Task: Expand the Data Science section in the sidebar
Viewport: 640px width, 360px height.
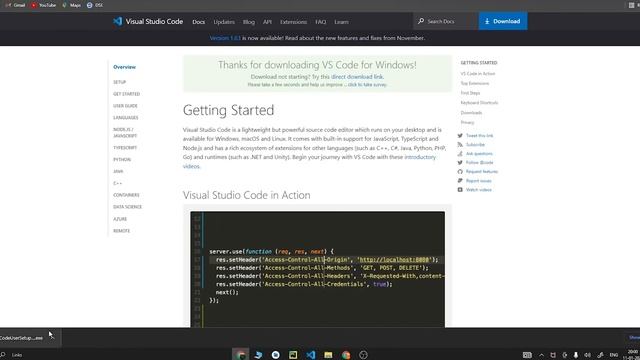Action: [x=127, y=207]
